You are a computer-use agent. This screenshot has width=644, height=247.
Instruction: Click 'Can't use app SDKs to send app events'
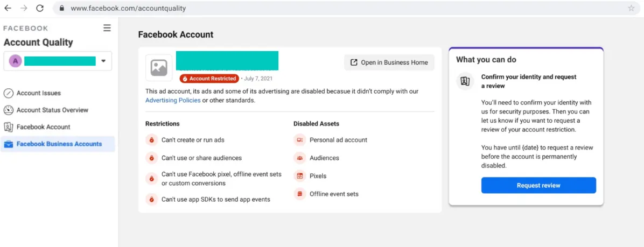coord(215,200)
